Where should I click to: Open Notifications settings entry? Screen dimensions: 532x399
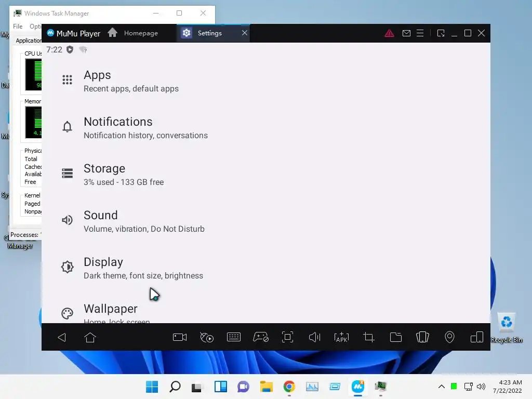coord(265,128)
